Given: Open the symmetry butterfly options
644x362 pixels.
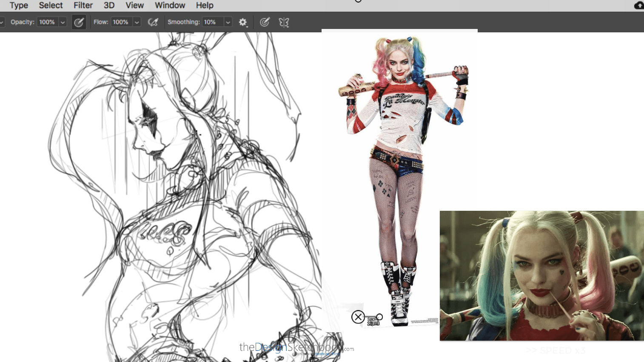Looking at the screenshot, I should click(284, 22).
